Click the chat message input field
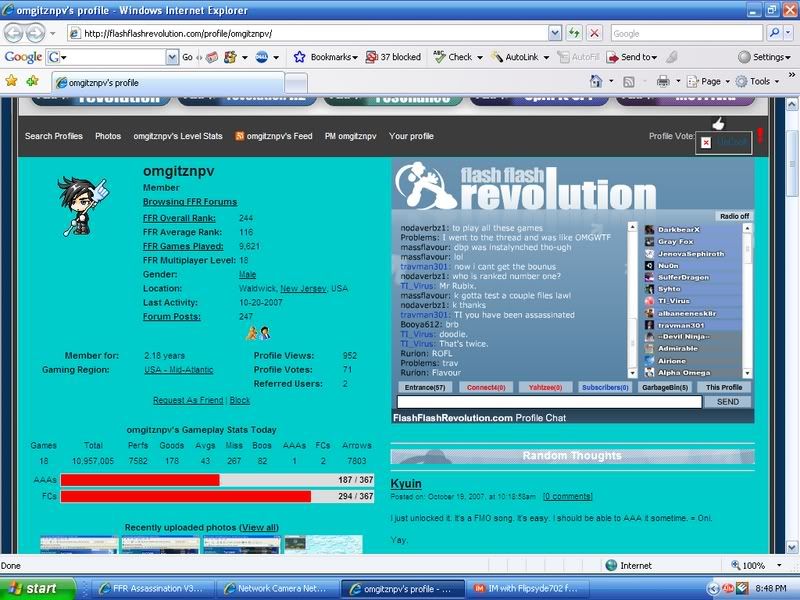This screenshot has height=600, width=800. (x=548, y=401)
